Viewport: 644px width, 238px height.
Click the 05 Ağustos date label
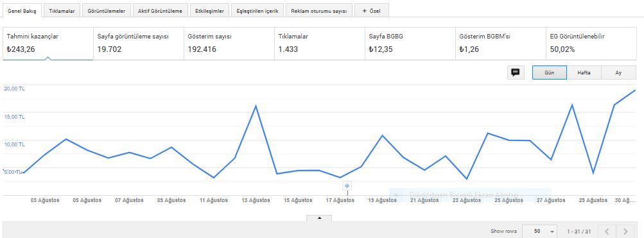[87, 200]
